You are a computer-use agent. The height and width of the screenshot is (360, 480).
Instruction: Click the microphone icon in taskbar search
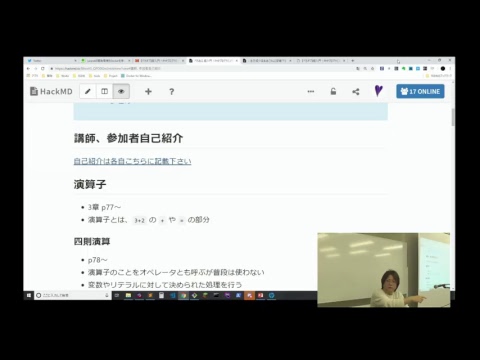(x=107, y=295)
